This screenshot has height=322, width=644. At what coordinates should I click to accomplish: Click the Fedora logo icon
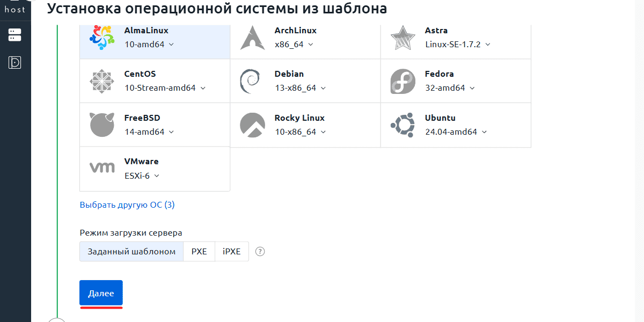[x=402, y=81]
